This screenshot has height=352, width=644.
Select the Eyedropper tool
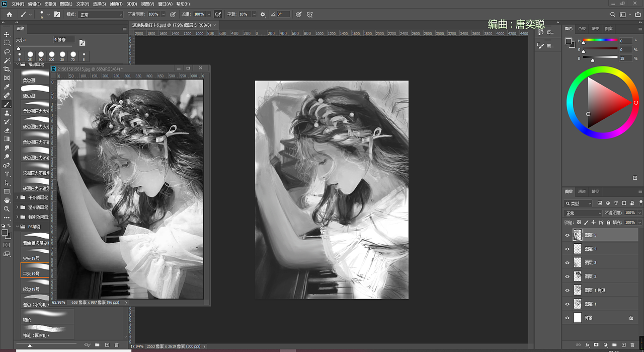pyautogui.click(x=7, y=87)
